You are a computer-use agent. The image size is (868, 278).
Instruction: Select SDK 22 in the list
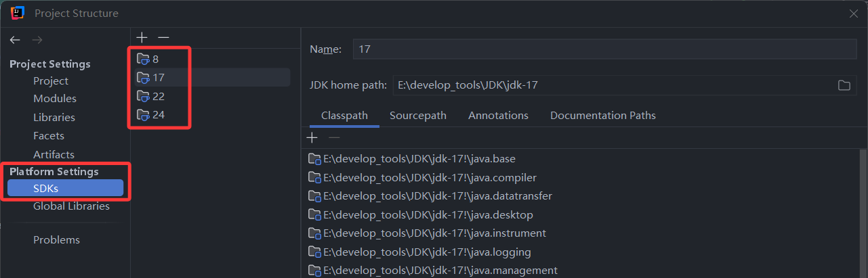point(158,96)
